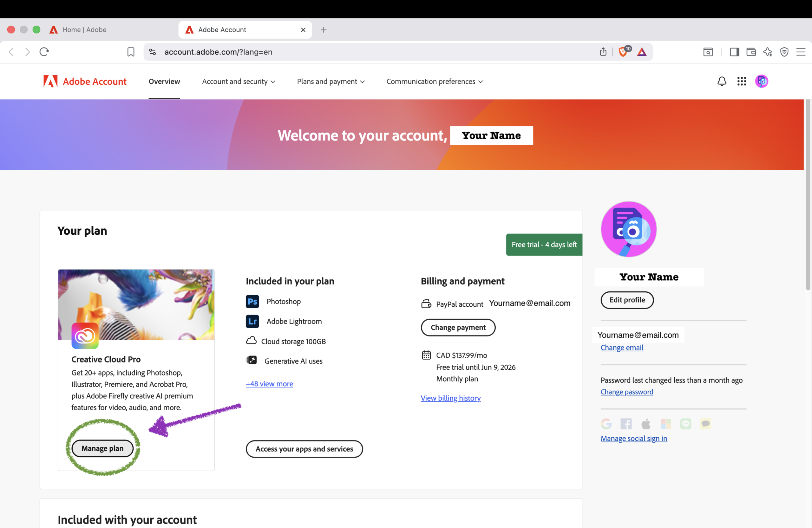Viewport: 812px width, 528px height.
Task: Open Brave Shields icon
Action: pos(624,51)
